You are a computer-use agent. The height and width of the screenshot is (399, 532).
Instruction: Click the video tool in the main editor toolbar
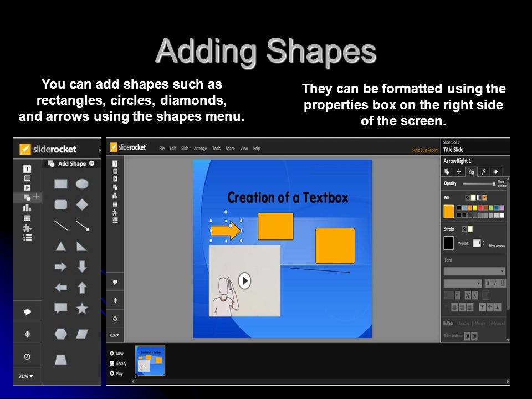[115, 179]
